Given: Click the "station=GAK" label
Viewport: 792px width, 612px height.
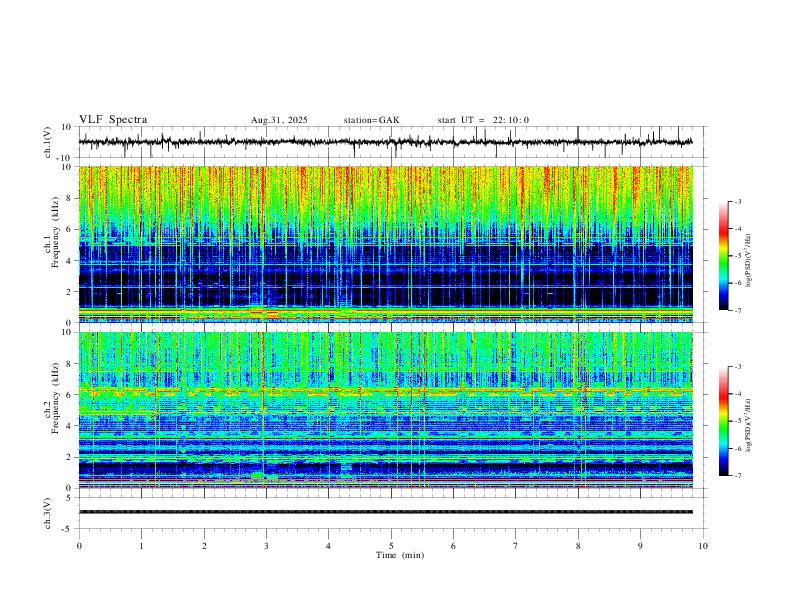Looking at the screenshot, I should (371, 120).
